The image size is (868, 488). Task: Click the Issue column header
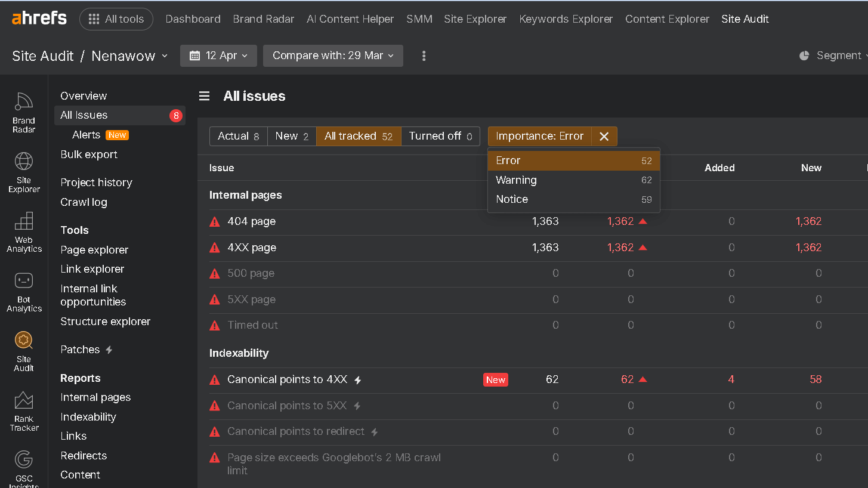pyautogui.click(x=221, y=168)
